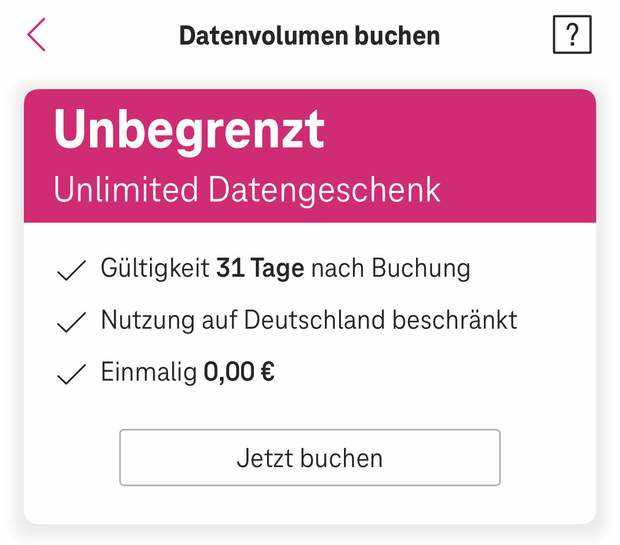Image resolution: width=620 pixels, height=545 pixels.
Task: Click the bold 0,00 € price
Action: point(239,373)
